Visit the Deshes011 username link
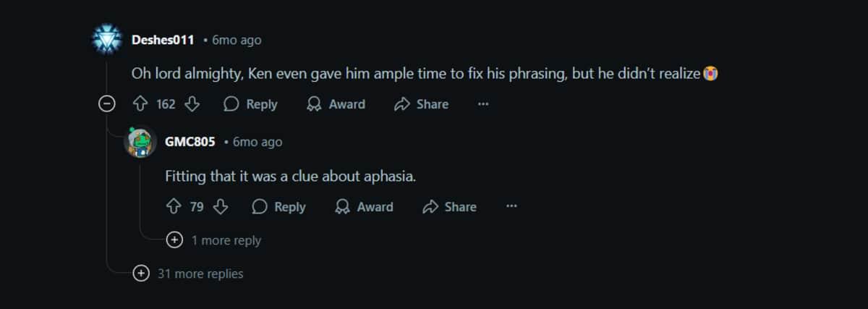The image size is (868, 309). 163,40
